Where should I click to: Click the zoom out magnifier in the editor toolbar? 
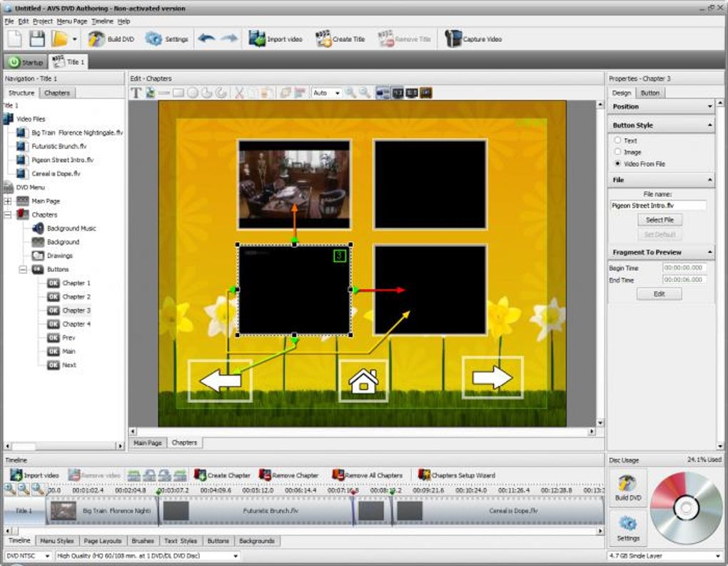[365, 93]
